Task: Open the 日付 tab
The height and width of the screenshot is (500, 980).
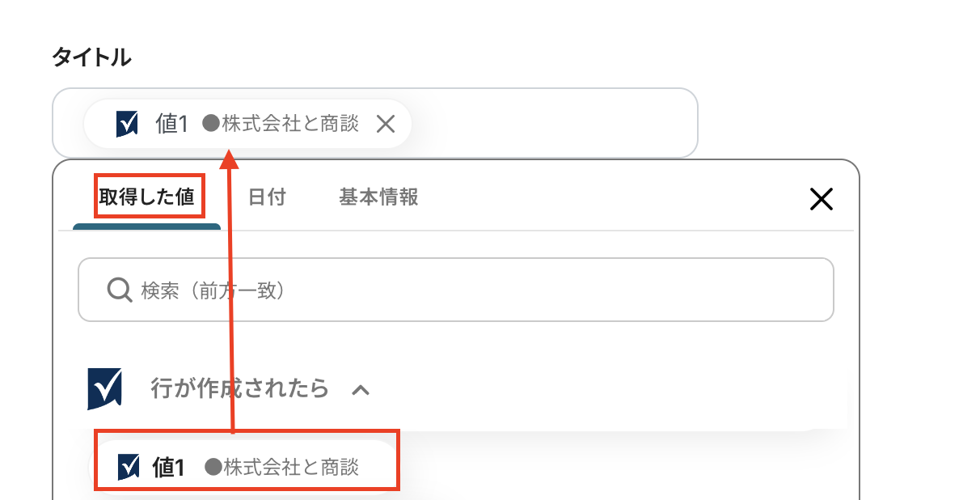Action: point(267,197)
